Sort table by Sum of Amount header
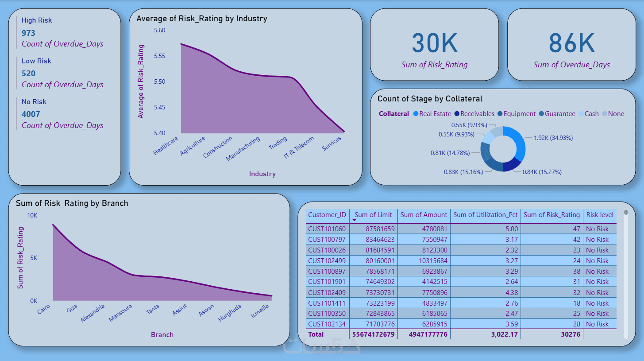The height and width of the screenshot is (361, 644). (424, 215)
